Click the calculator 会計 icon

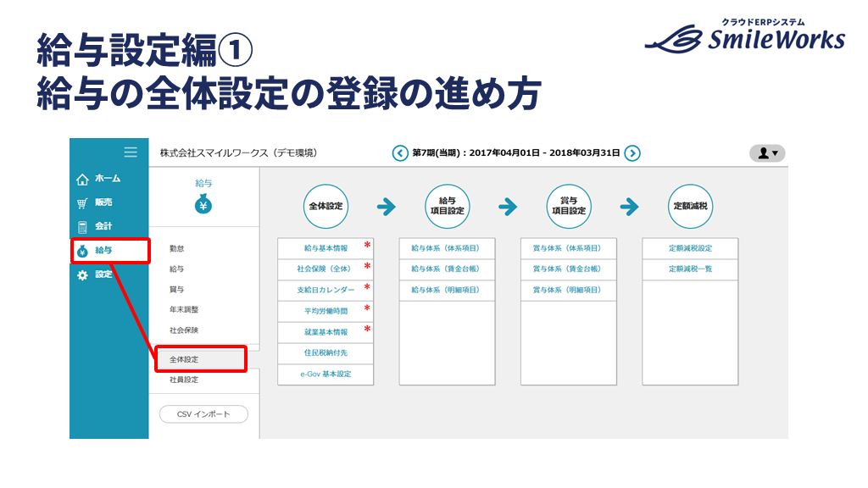tap(82, 227)
